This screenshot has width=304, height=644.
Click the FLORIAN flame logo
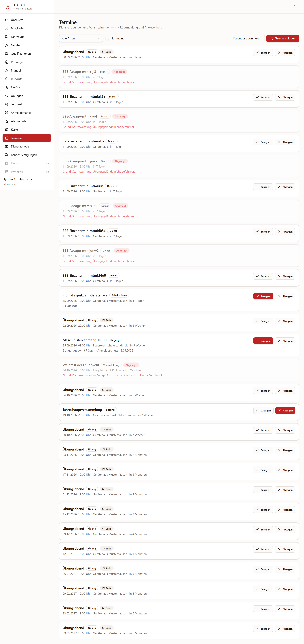(7, 7)
